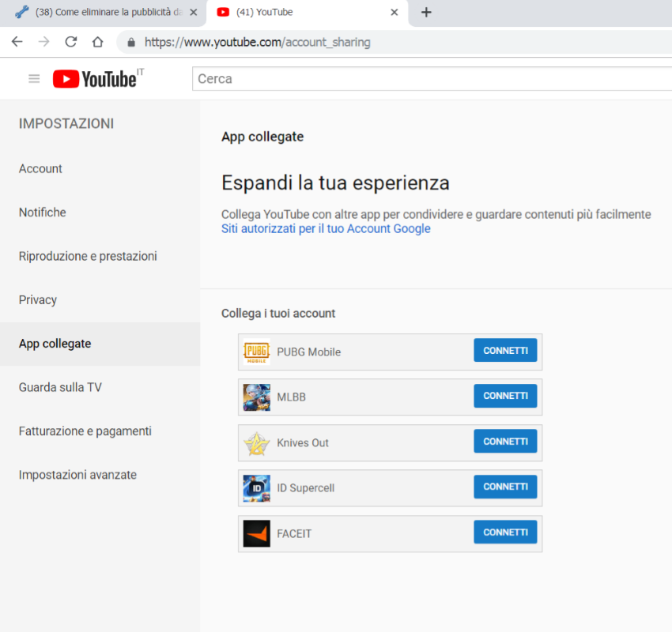Image resolution: width=672 pixels, height=632 pixels.
Task: Click the browser forward arrow
Action: pos(43,42)
